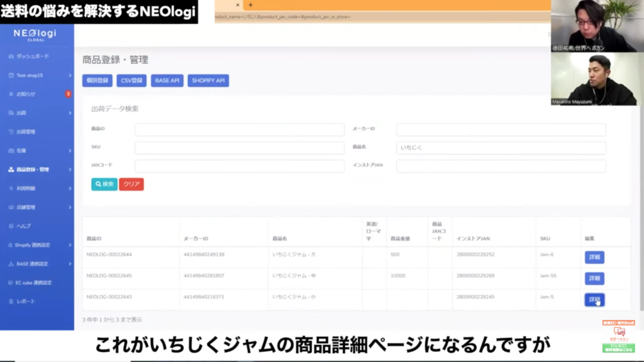The image size is (644, 362).
Task: Click the Jam-55 SKU cell
Action: 548,276
